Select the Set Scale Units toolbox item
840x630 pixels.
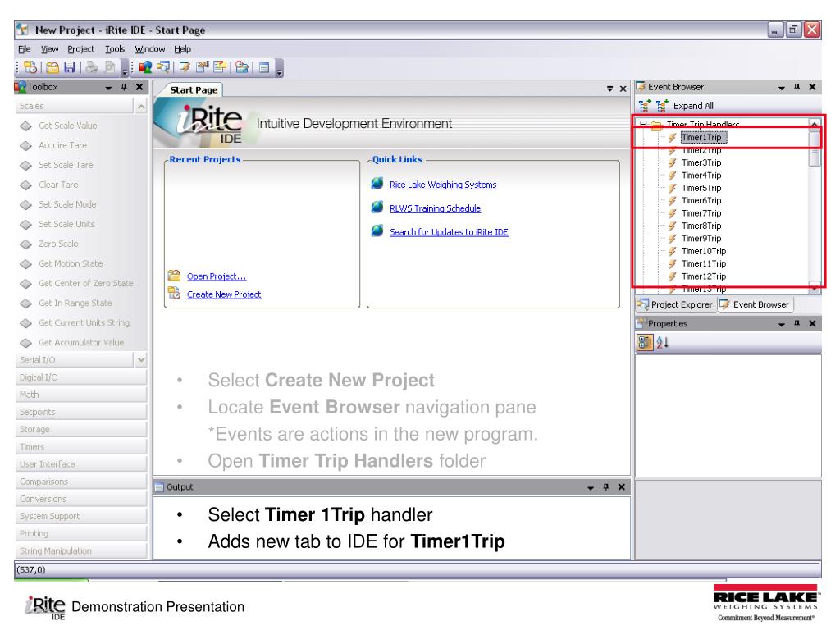pyautogui.click(x=66, y=224)
